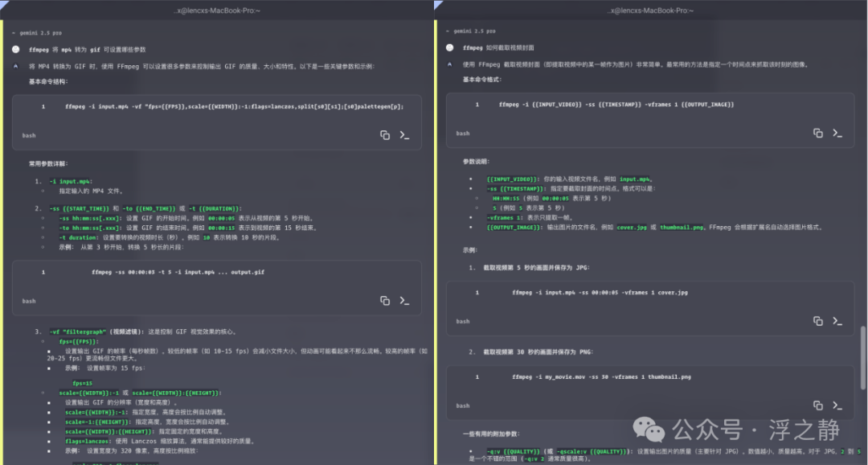Click 'bash' label under the cover.jpg command
Image resolution: width=868 pixels, height=465 pixels.
pos(463,322)
